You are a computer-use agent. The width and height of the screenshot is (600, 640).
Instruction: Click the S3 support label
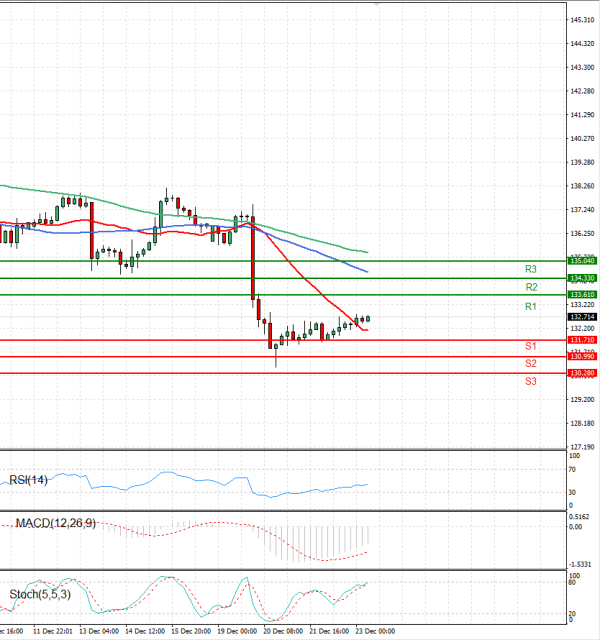(531, 381)
